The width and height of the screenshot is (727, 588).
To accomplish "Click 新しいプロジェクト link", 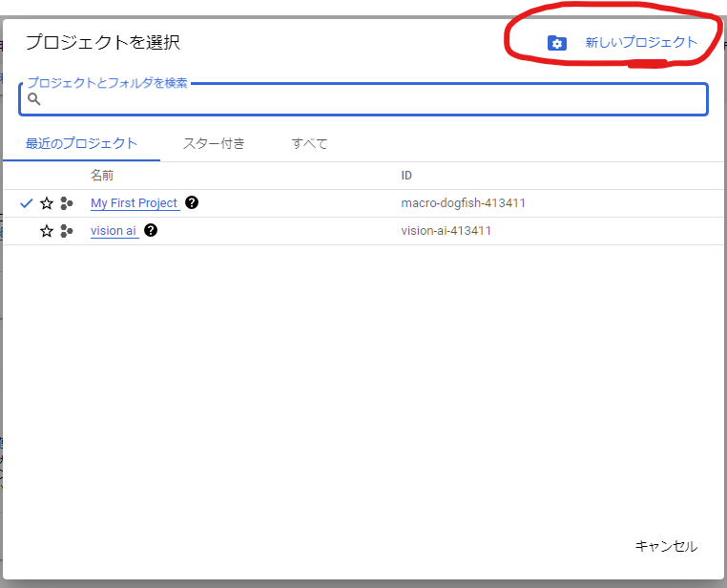I will [641, 42].
